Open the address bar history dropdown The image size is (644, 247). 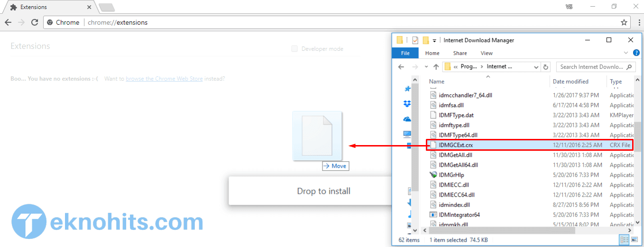(x=536, y=67)
